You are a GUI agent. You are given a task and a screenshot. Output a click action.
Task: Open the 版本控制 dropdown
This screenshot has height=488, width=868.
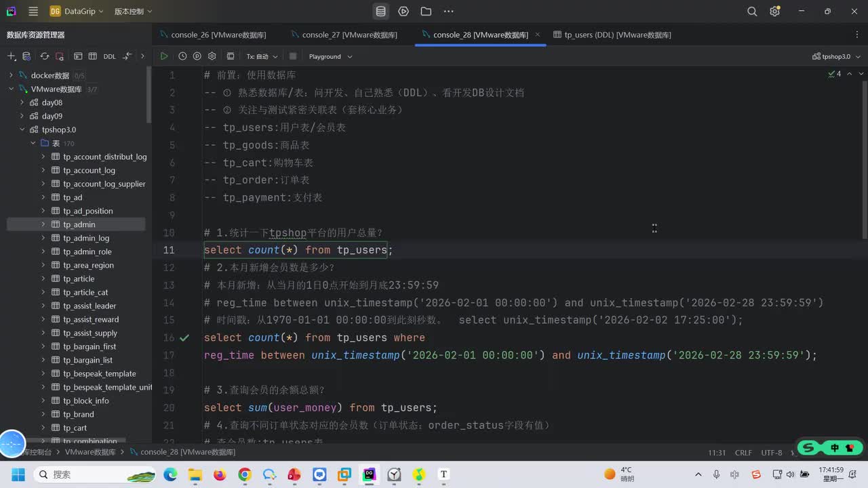point(133,12)
